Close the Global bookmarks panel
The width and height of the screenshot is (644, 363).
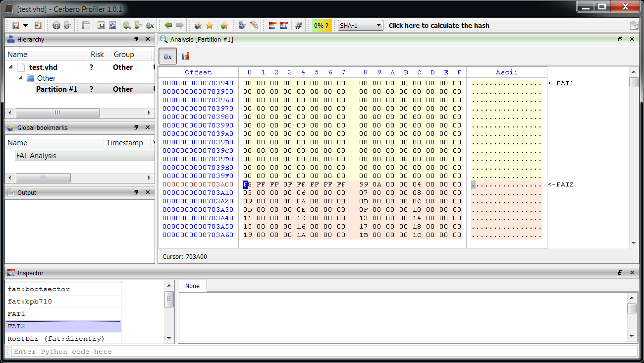[147, 127]
